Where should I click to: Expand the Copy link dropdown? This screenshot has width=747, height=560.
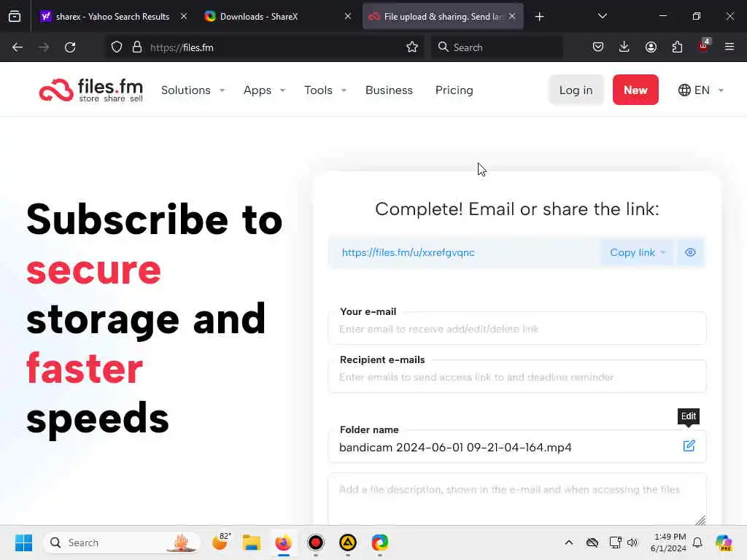(638, 252)
